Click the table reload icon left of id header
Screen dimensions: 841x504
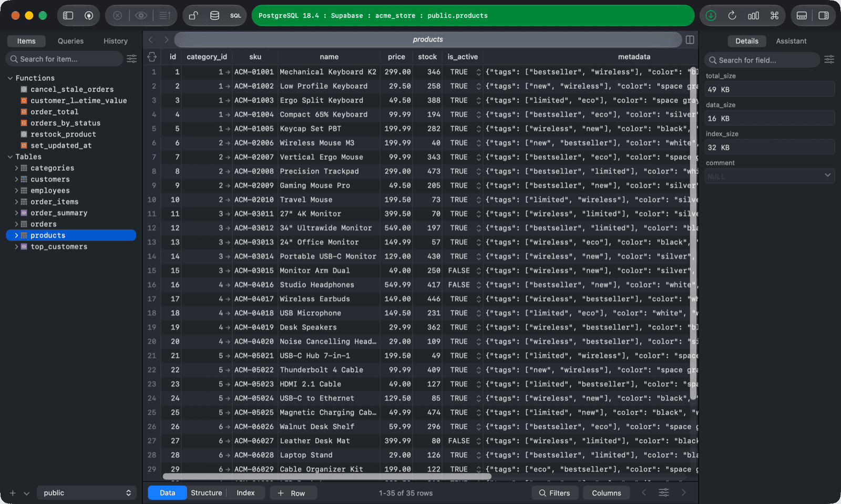click(x=152, y=57)
